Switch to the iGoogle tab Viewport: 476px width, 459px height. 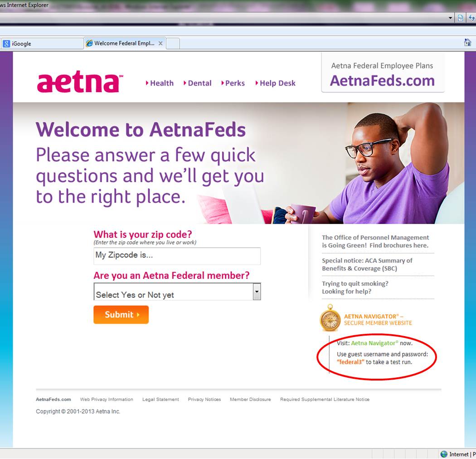coord(42,44)
